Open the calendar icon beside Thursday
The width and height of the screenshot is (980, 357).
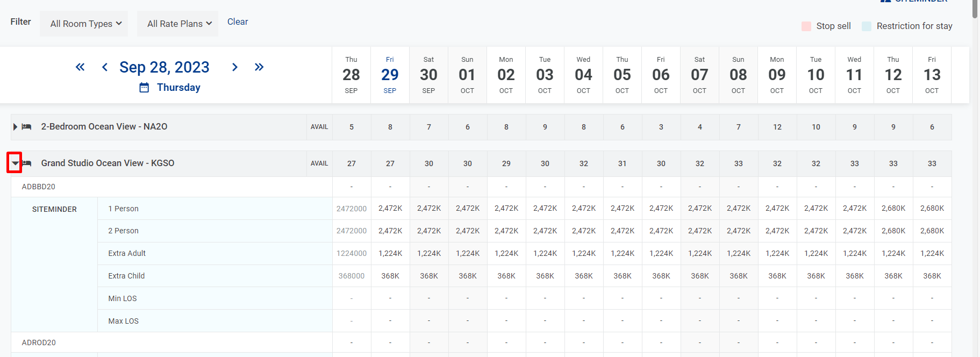[x=144, y=88]
